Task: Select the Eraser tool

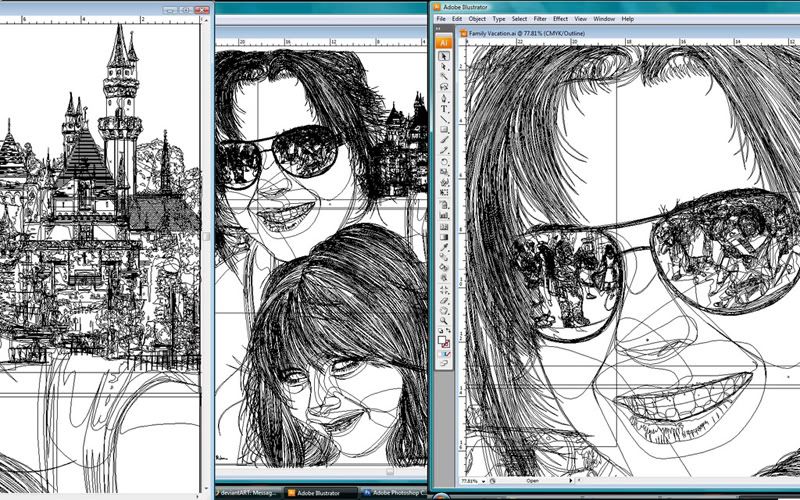Action: pyautogui.click(x=443, y=300)
